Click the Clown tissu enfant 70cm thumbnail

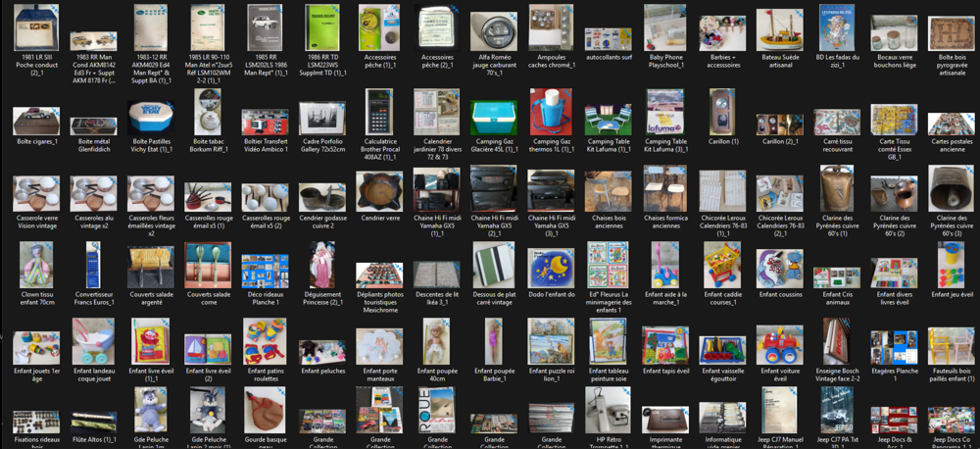point(36,265)
